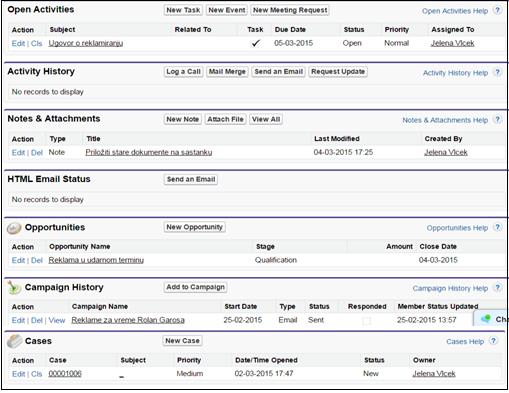
Task: Click the Log a Call button
Action: [183, 72]
